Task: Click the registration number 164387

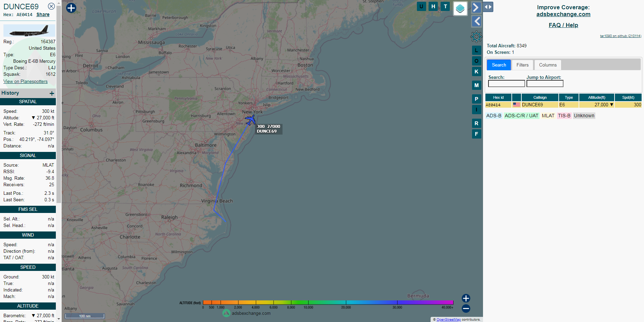Action: [48, 41]
